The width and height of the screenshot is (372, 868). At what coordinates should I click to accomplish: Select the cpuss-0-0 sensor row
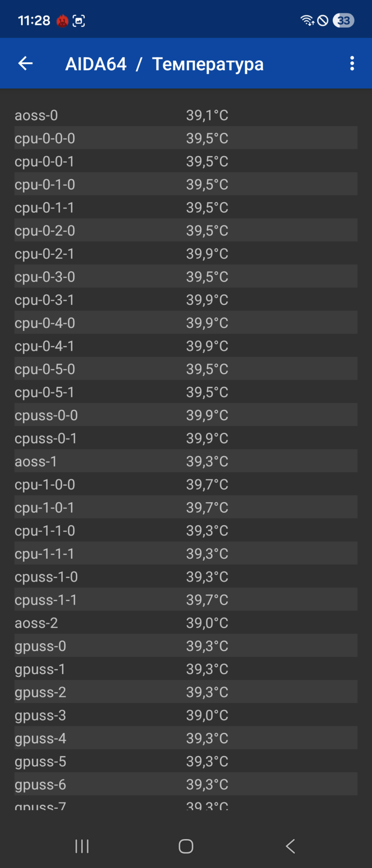click(186, 415)
